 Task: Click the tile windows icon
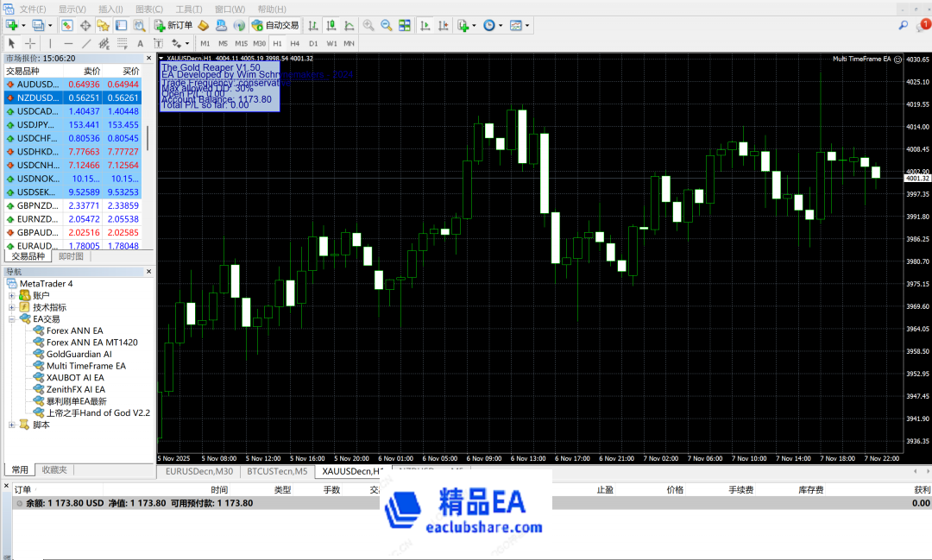point(403,26)
